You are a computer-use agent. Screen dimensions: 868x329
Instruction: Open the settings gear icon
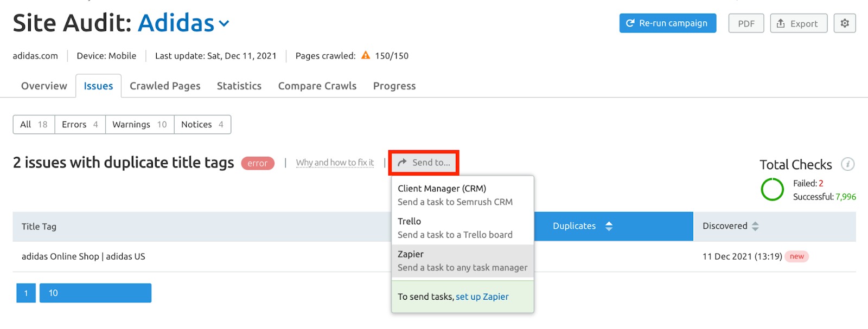[845, 23]
